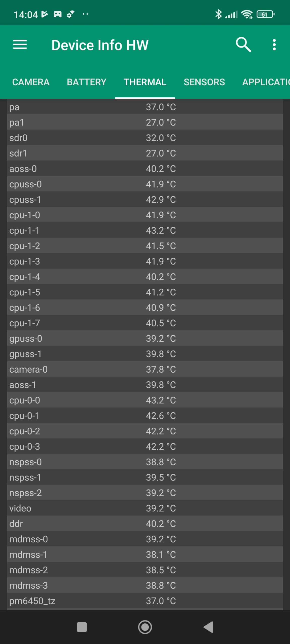Open the hamburger navigation menu
This screenshot has height=644, width=290.
(x=20, y=45)
